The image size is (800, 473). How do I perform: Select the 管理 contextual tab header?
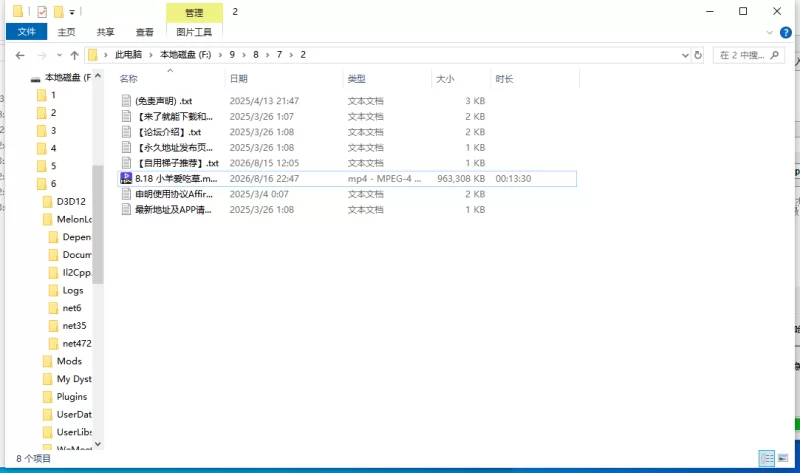tap(194, 13)
